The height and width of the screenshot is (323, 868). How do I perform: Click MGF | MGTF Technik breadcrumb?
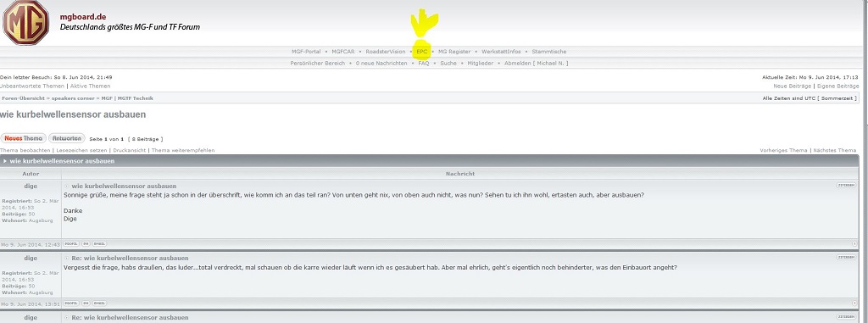click(x=127, y=98)
